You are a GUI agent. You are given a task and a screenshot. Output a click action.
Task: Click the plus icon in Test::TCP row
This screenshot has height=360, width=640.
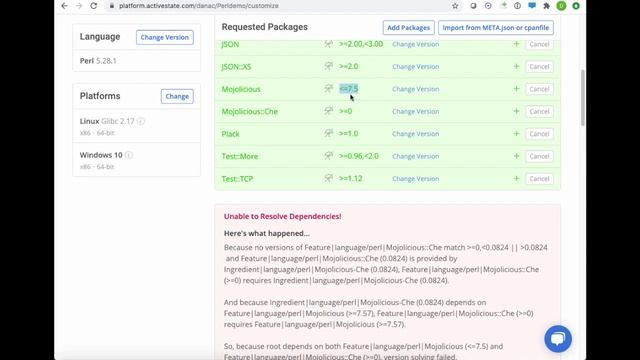[516, 178]
